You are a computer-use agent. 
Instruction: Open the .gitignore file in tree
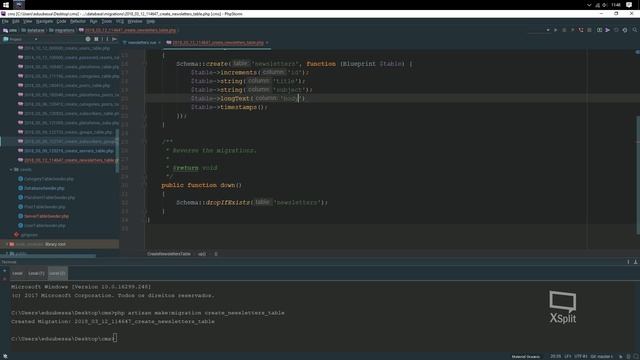click(x=26, y=235)
